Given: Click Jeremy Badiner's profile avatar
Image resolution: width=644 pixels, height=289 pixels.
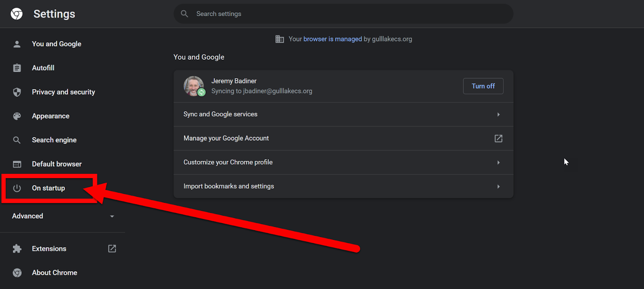Looking at the screenshot, I should [x=194, y=86].
